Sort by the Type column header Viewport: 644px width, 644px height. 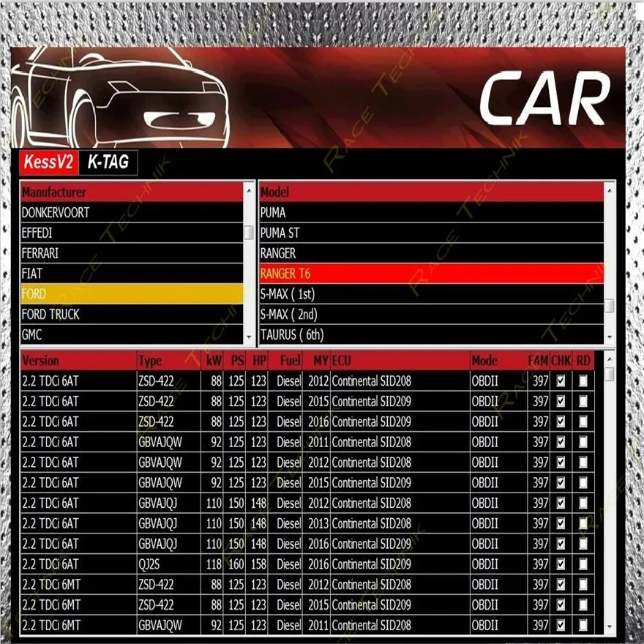[x=169, y=361]
